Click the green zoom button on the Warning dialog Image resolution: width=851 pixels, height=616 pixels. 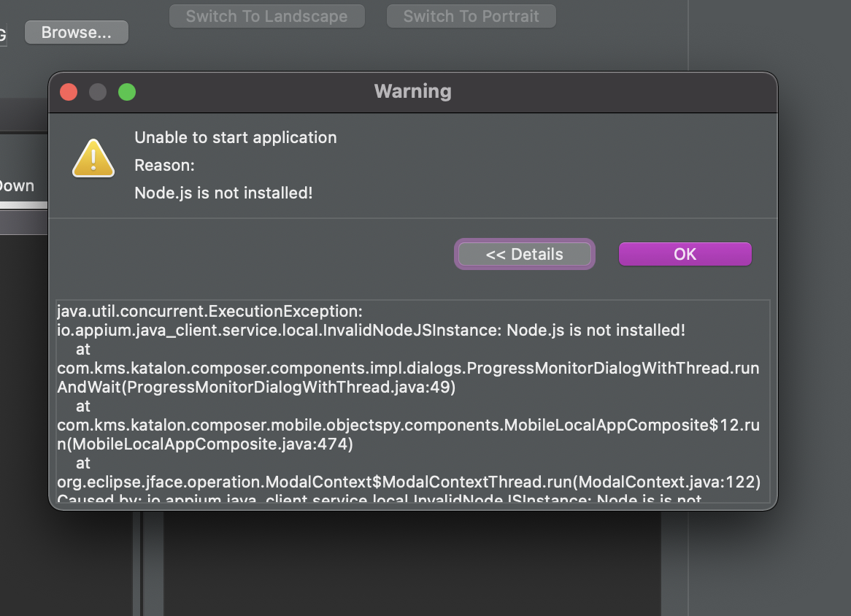pos(127,92)
